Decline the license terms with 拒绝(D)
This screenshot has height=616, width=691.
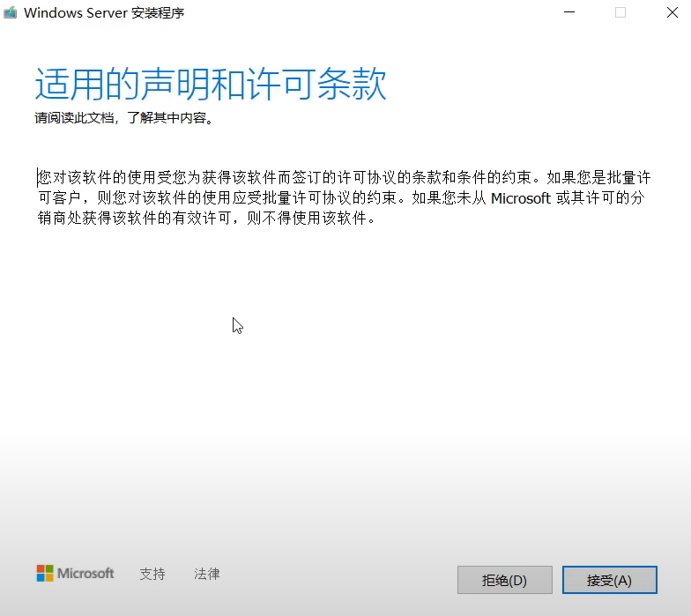(504, 581)
